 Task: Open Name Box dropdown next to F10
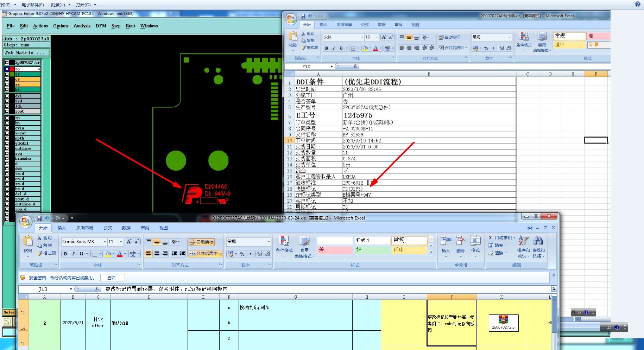[x=332, y=66]
